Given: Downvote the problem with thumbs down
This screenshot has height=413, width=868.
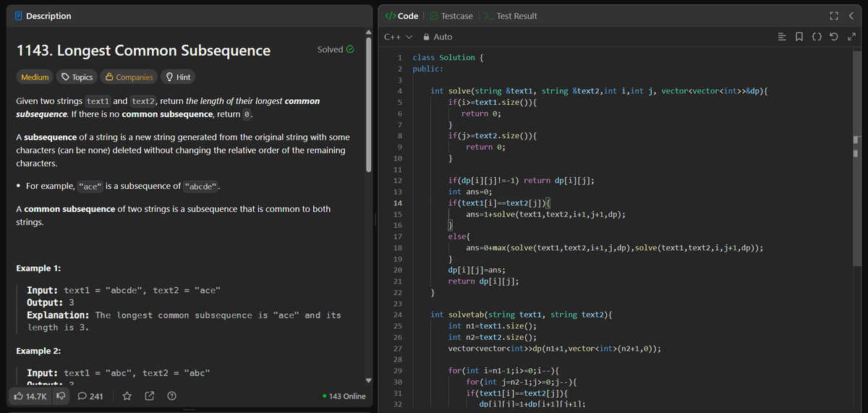Looking at the screenshot, I should (x=61, y=396).
